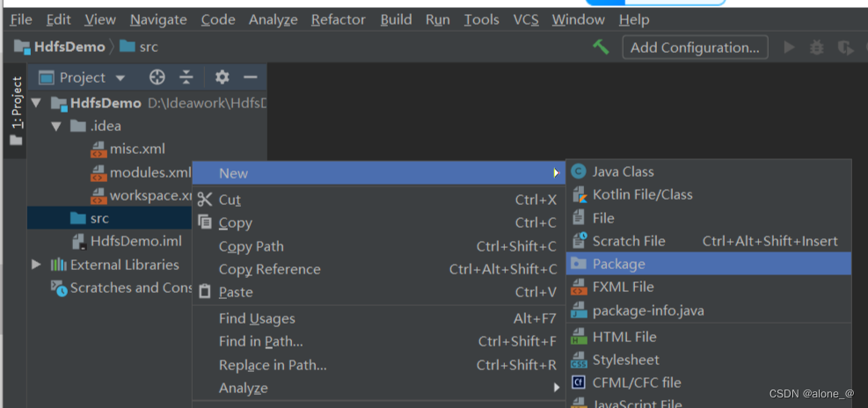
Task: Choose Find Usages from context menu
Action: click(379, 318)
